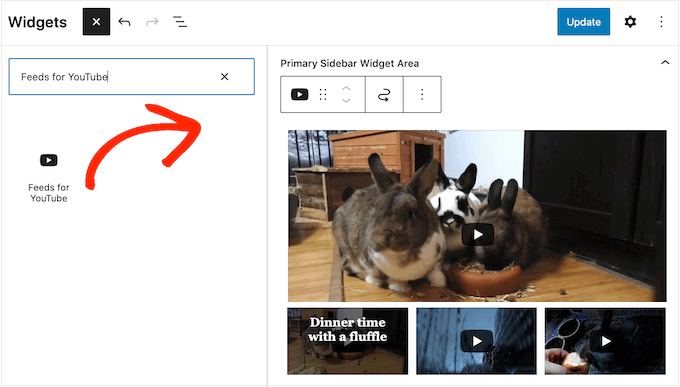Click the Update button

583,22
